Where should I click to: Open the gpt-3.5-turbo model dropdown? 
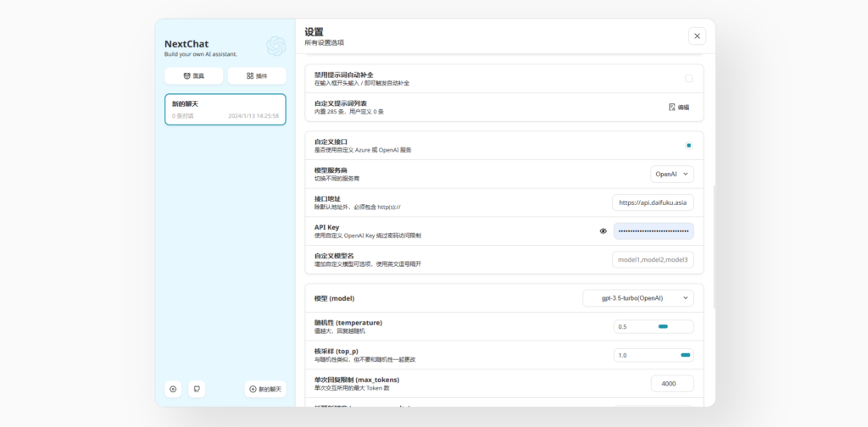[637, 298]
